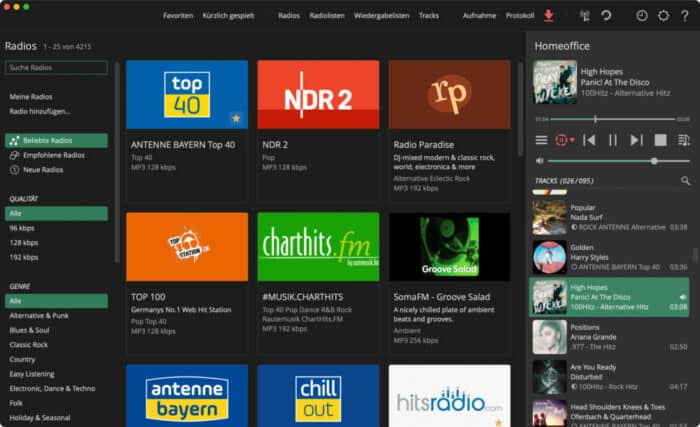Filter by Alternative & Punk genre

(x=39, y=316)
